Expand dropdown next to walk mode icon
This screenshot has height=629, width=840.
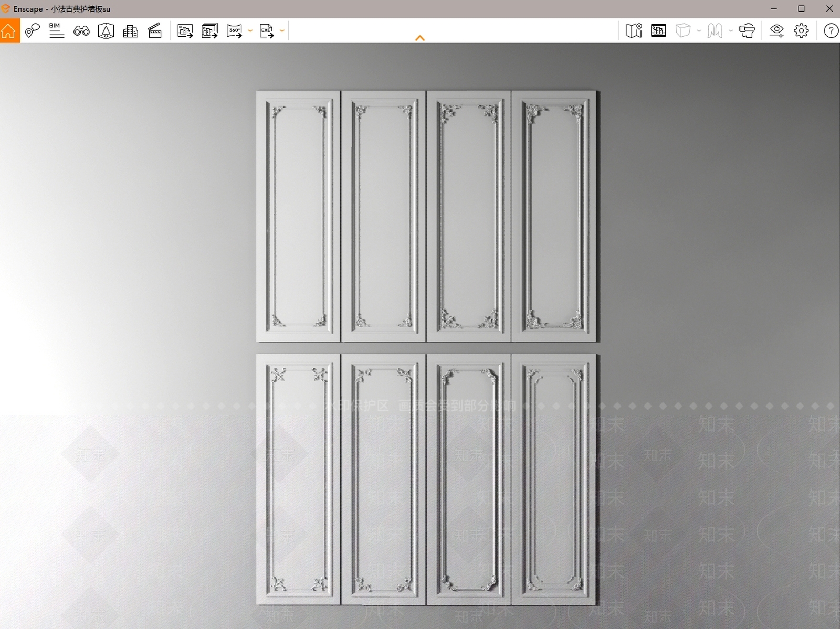click(x=731, y=31)
